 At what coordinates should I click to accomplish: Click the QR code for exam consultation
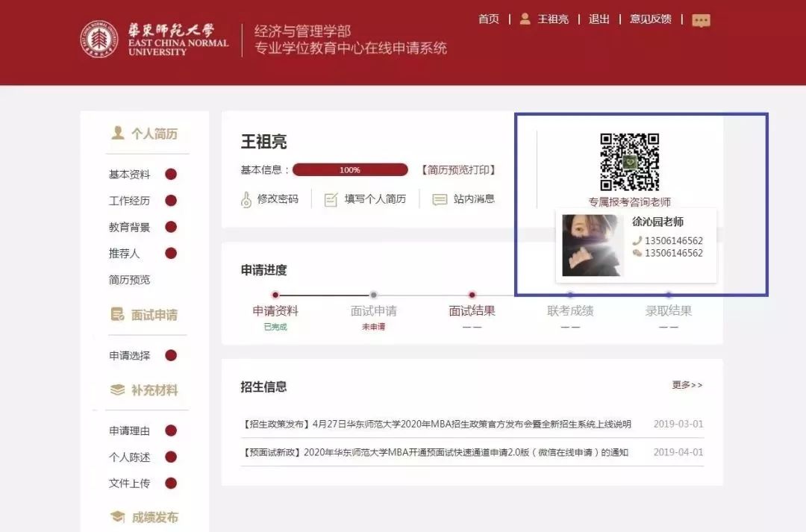(x=630, y=162)
